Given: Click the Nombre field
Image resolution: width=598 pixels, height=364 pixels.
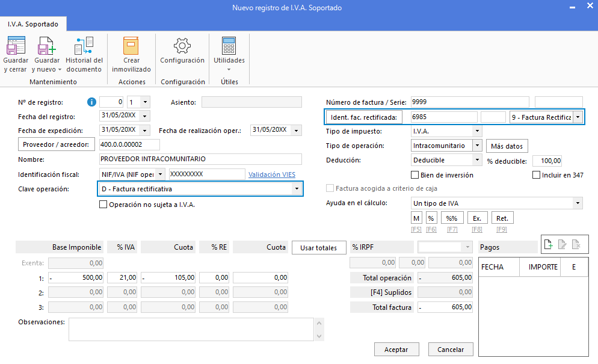Looking at the screenshot, I should (x=200, y=159).
